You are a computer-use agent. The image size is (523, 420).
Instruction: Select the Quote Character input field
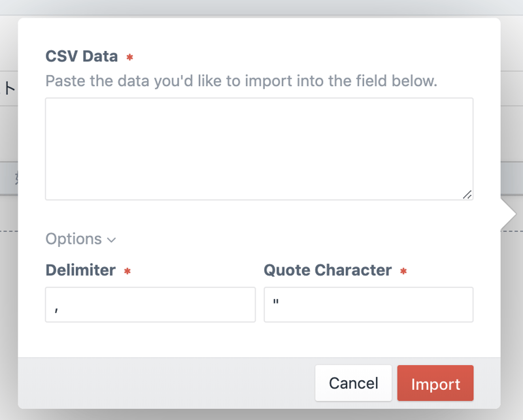click(x=368, y=304)
